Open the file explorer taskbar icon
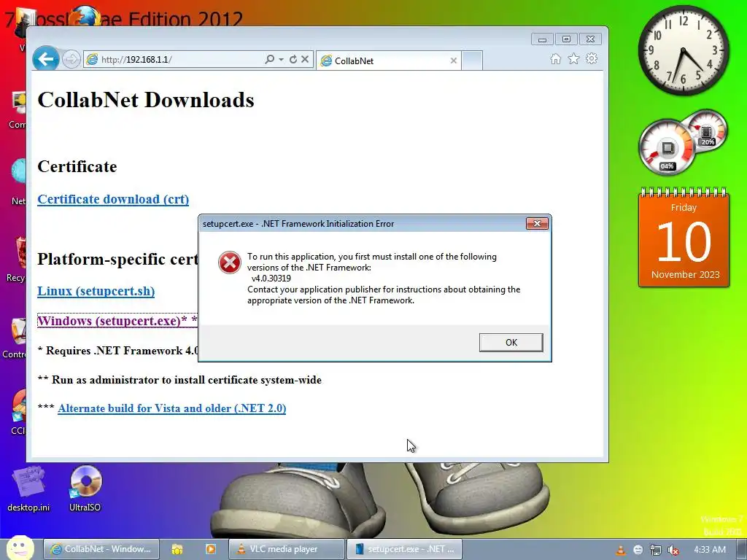The image size is (747, 560). click(x=177, y=549)
